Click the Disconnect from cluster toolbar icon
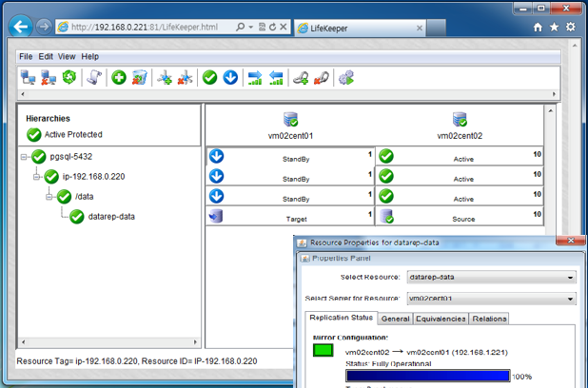 (x=49, y=78)
